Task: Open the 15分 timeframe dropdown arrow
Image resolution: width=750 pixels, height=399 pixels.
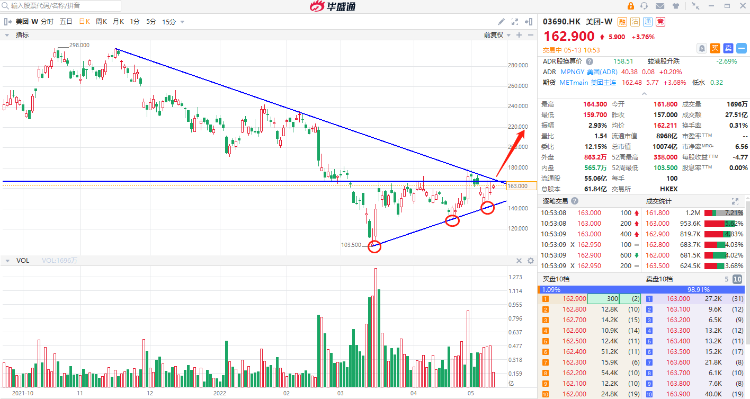Action: 182,22
